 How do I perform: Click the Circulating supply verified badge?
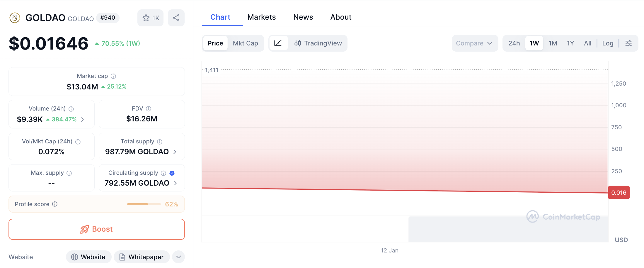click(x=172, y=173)
